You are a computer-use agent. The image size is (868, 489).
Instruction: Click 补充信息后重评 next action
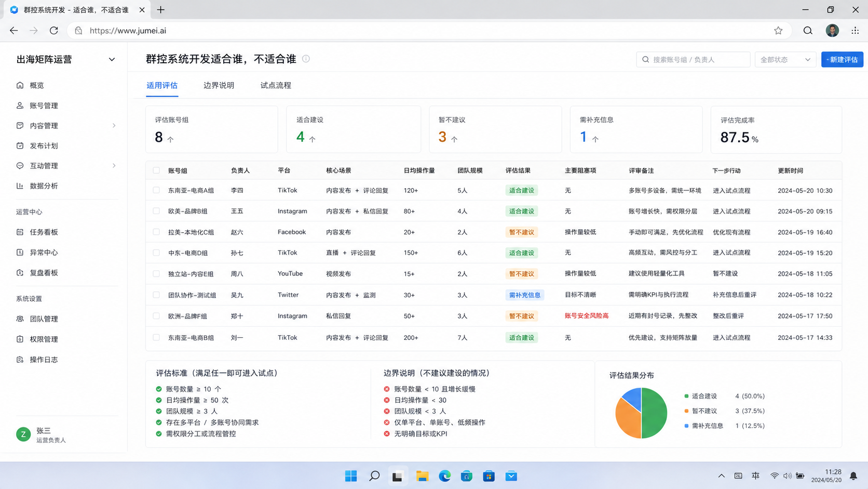click(x=735, y=295)
